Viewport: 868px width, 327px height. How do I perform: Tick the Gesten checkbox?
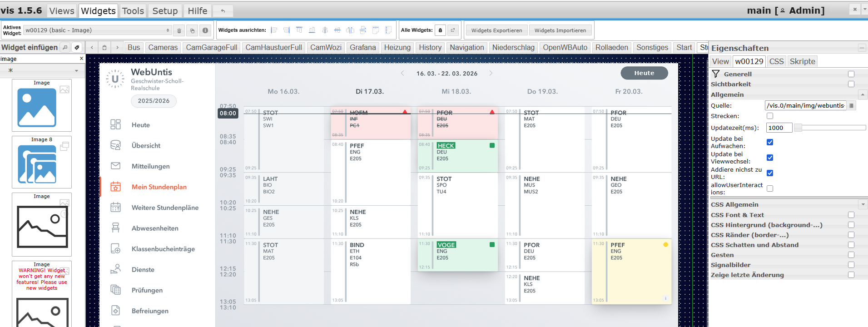click(851, 255)
